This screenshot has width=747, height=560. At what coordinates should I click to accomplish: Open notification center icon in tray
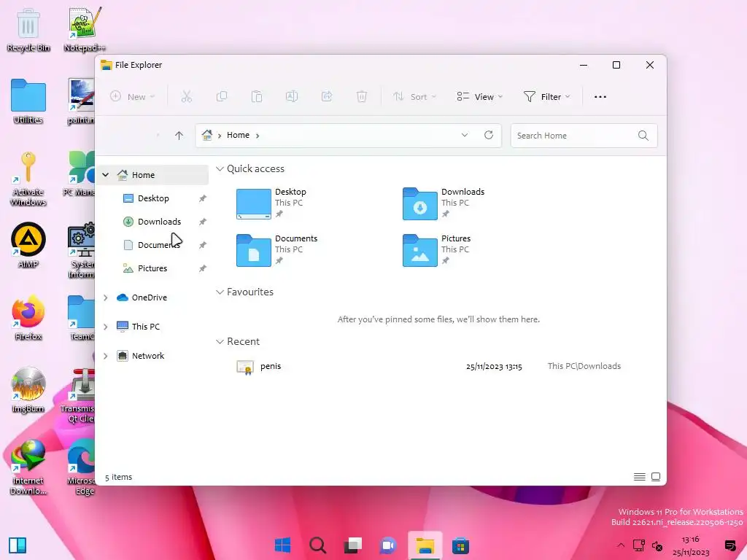coord(729,545)
